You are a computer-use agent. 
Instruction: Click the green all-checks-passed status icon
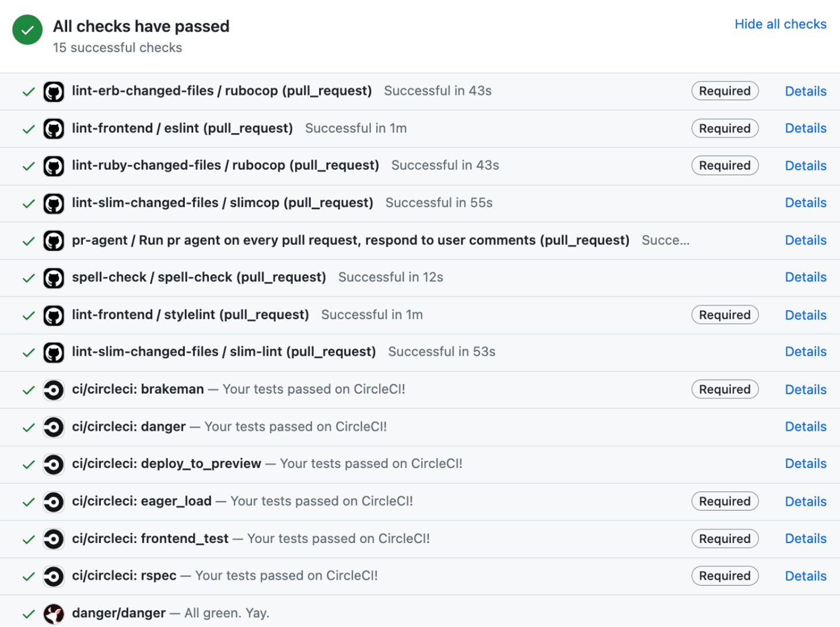tap(27, 30)
